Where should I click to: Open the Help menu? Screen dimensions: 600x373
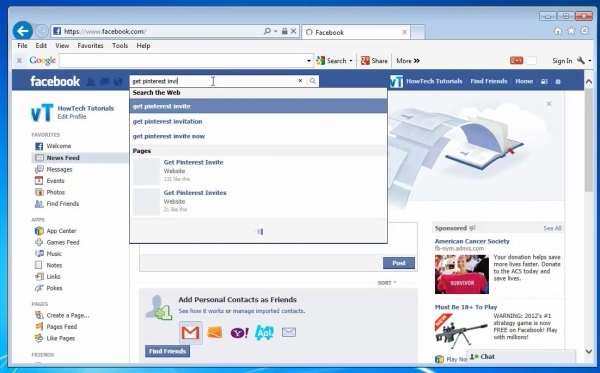point(143,46)
